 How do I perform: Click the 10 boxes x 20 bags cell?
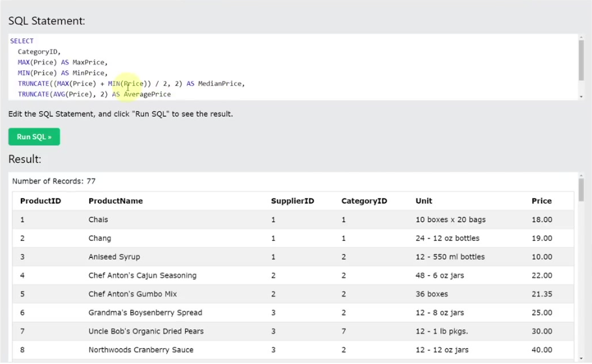pos(451,219)
